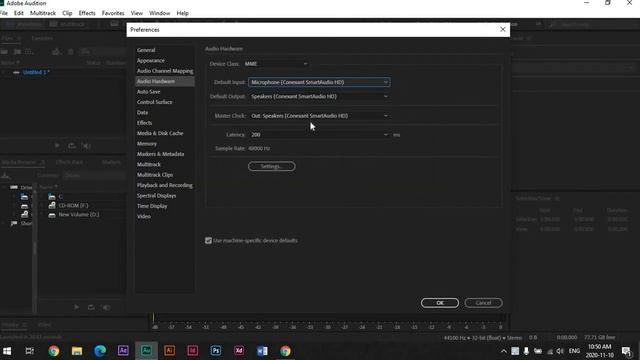Open the Master Clock dropdown
640x360 pixels.
[319, 116]
